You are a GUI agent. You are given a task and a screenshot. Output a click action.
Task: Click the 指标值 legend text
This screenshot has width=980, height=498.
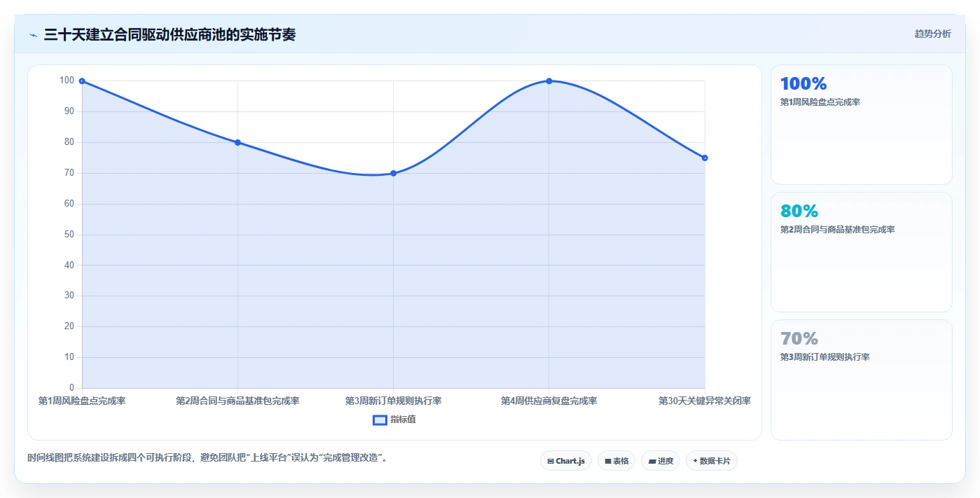click(x=403, y=420)
